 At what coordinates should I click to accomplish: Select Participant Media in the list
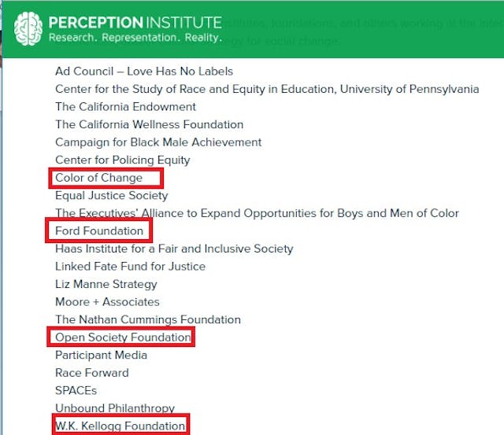point(101,355)
